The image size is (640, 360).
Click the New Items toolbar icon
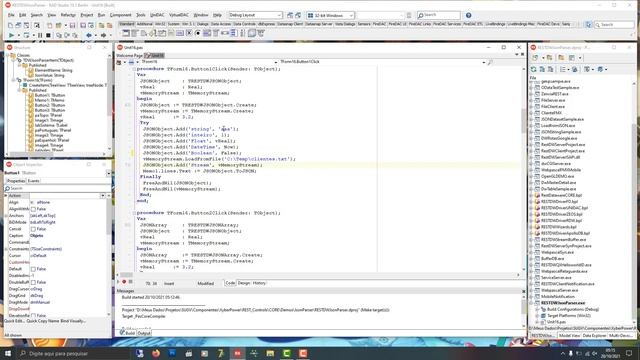(x=49, y=25)
